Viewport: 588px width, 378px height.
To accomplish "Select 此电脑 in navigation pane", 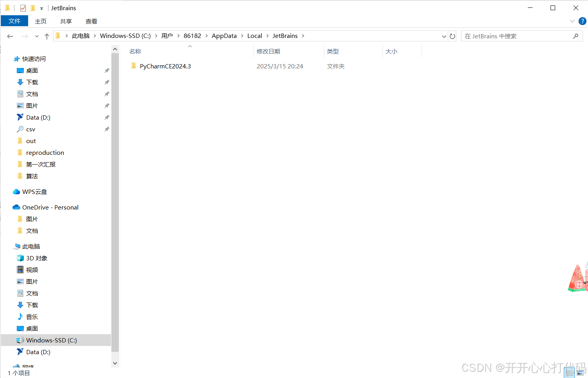I will coord(31,247).
